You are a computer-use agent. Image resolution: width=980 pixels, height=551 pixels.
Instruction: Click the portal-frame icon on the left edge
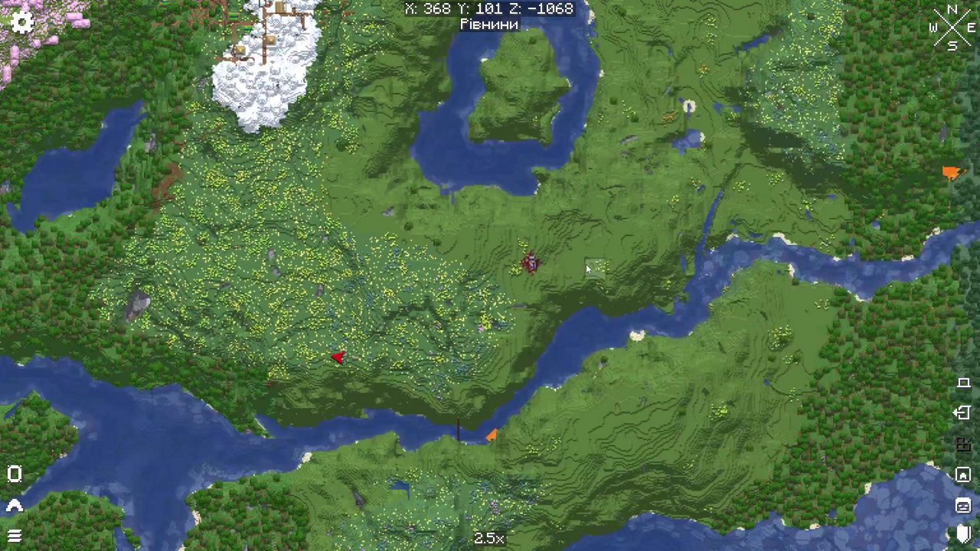click(14, 474)
